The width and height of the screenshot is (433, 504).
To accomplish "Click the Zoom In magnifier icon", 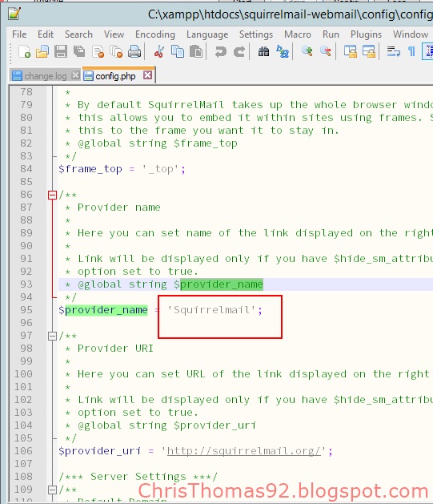I will (307, 51).
